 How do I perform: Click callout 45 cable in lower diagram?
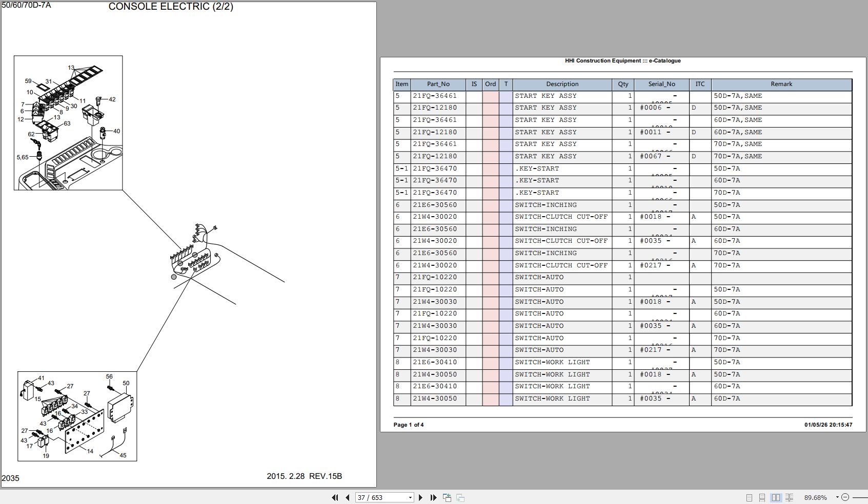tap(123, 455)
